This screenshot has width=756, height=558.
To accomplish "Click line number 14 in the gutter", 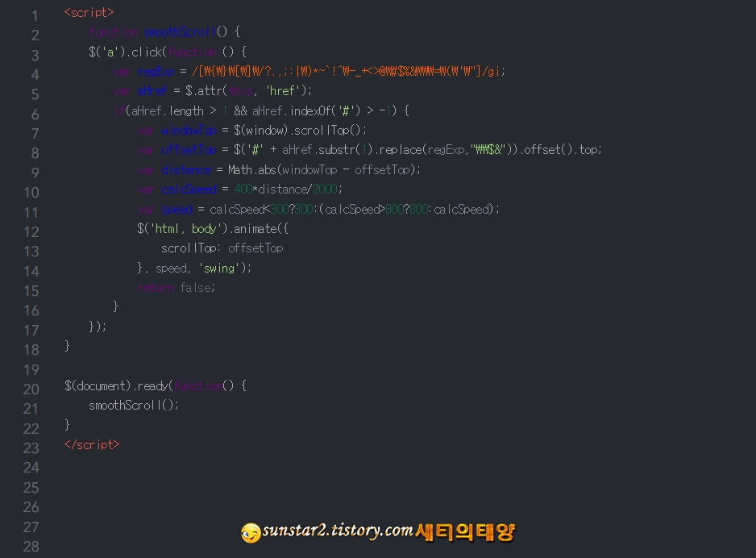I will tap(31, 272).
